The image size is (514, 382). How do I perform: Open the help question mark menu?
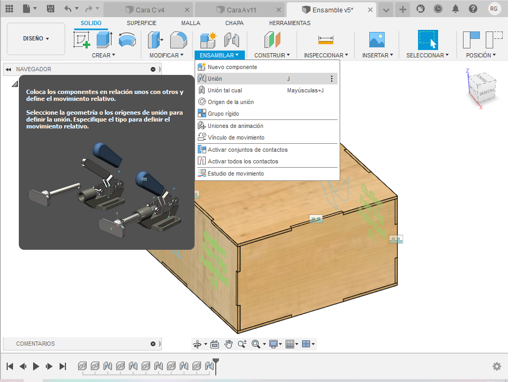(473, 9)
